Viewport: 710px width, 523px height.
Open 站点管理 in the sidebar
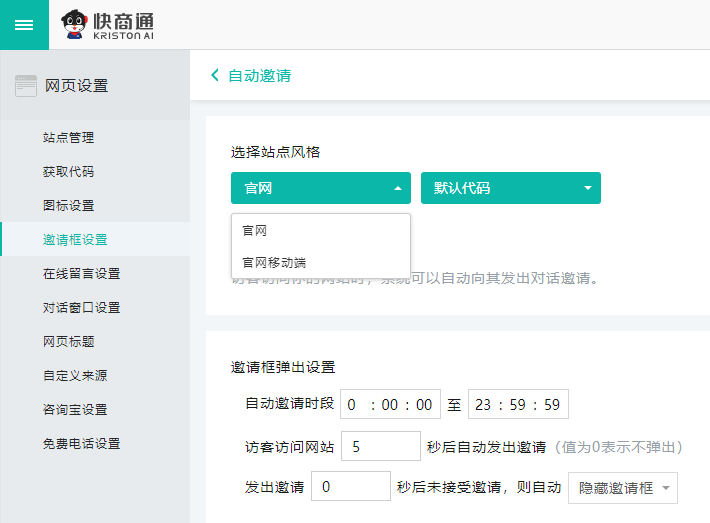click(69, 138)
